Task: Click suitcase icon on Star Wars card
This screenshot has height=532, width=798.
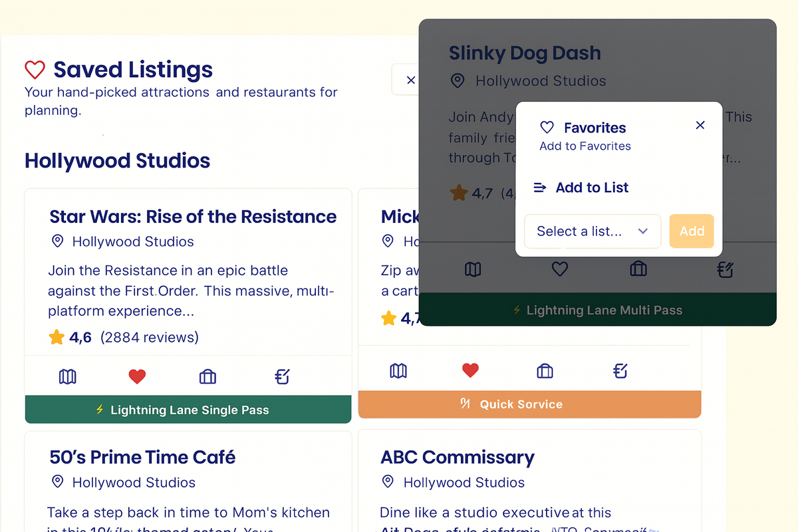Action: (207, 377)
